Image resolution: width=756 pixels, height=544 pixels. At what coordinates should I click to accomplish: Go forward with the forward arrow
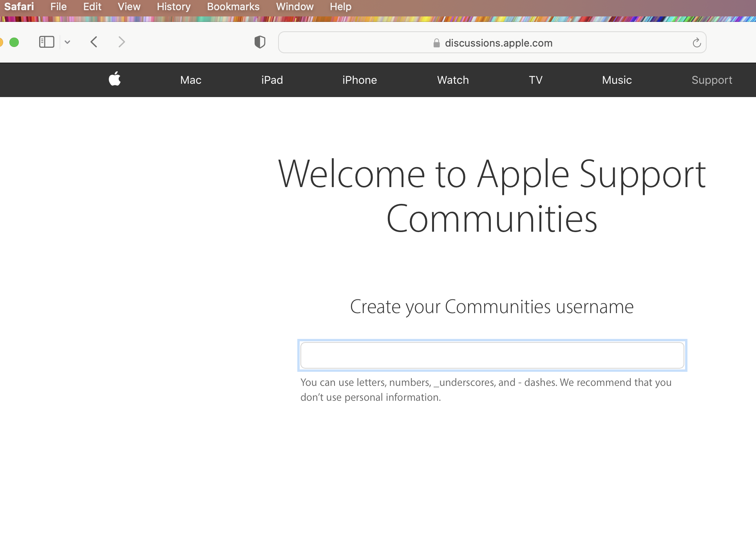point(121,42)
